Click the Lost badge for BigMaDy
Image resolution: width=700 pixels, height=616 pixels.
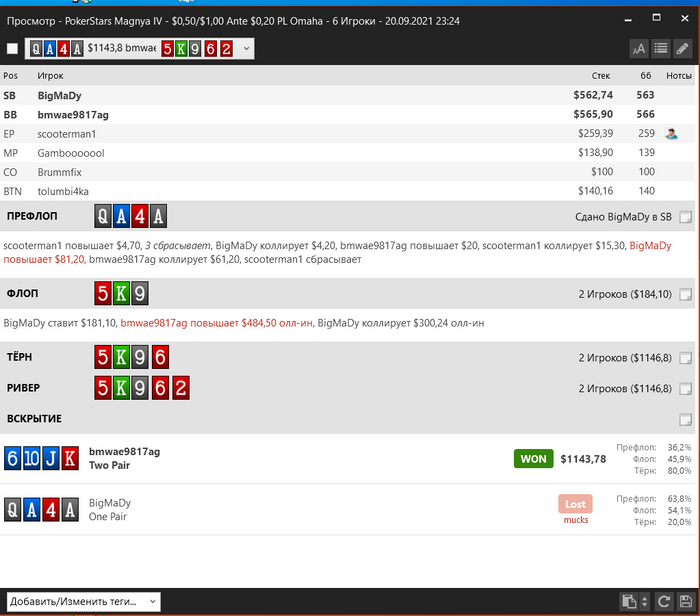(x=575, y=504)
